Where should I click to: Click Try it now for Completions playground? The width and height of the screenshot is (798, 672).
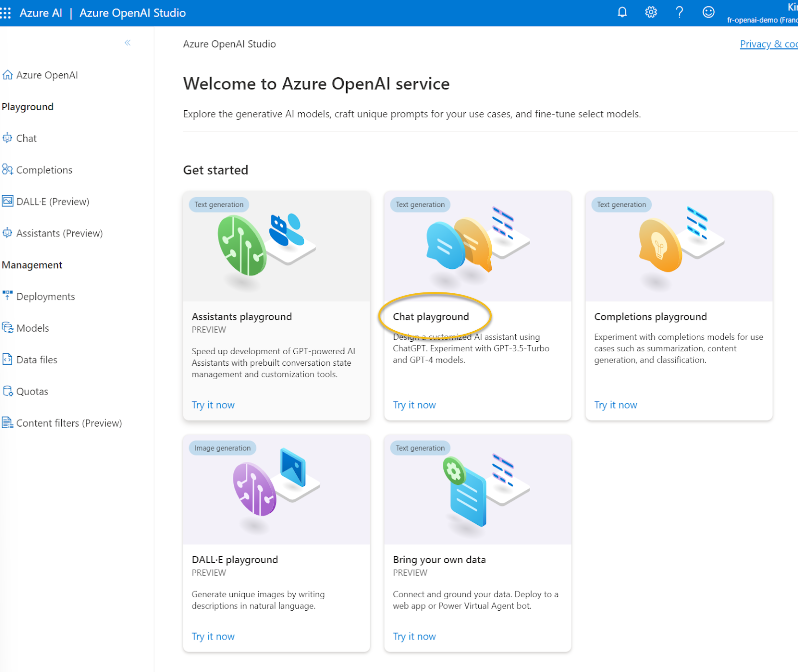(615, 405)
